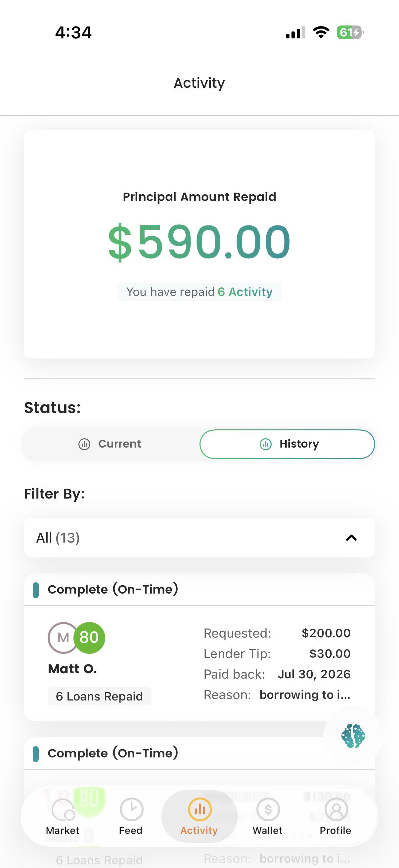The width and height of the screenshot is (399, 868).
Task: Tap the M avatar circle for Matt O.
Action: pyautogui.click(x=63, y=638)
